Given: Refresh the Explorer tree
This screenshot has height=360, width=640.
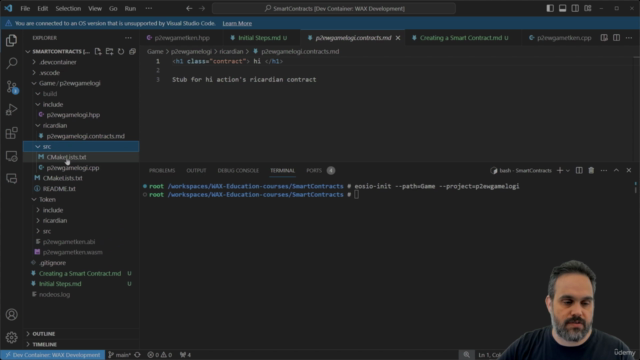Looking at the screenshot, I should [x=121, y=51].
